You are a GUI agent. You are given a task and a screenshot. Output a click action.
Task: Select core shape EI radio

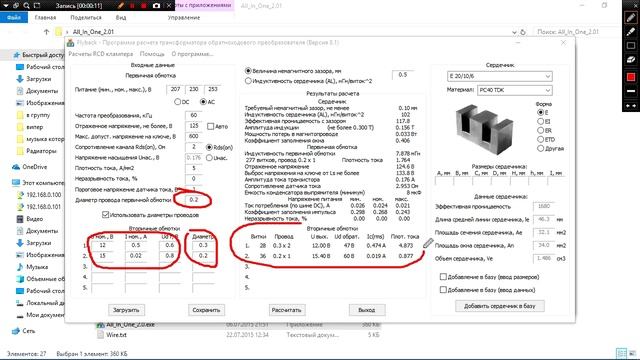click(540, 121)
